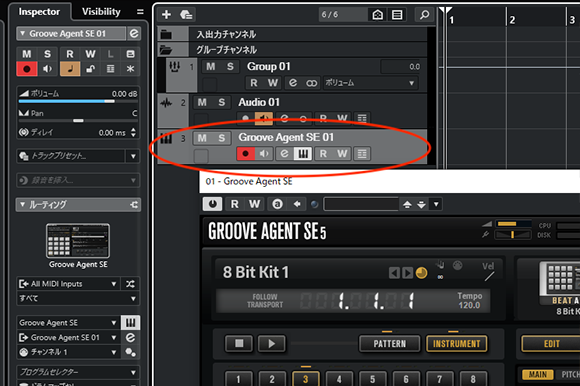Click the track list filter icon
The width and height of the screenshot is (580, 386).
(x=397, y=15)
